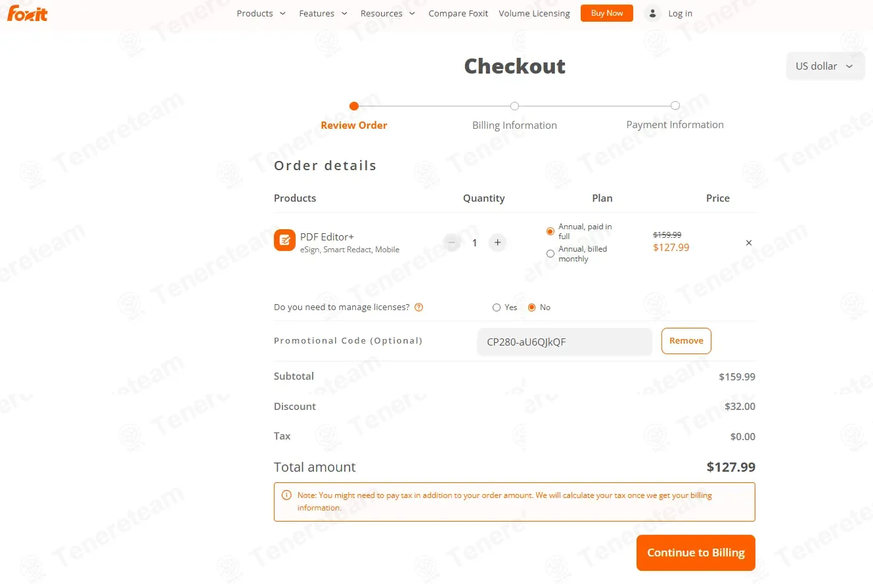The width and height of the screenshot is (873, 588).
Task: Choose No for managing licenses
Action: coord(532,307)
